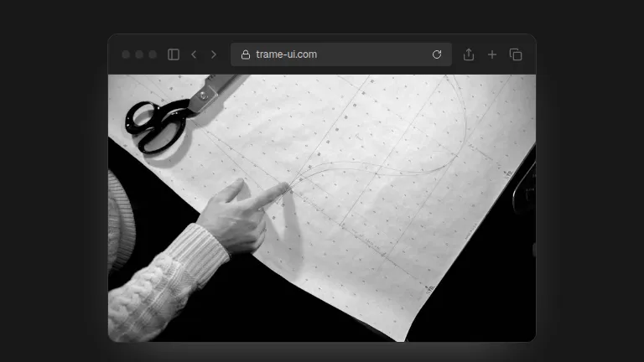Toggle the browser sidebar icon

point(174,54)
